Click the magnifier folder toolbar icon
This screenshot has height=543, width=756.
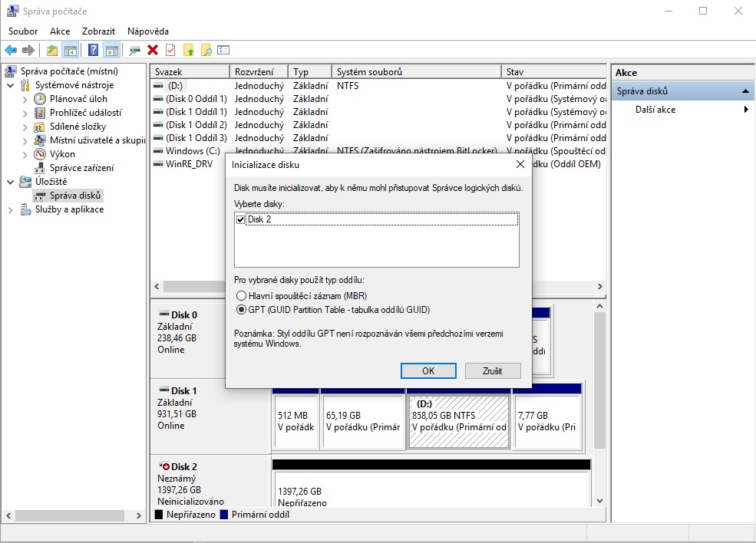point(206,51)
